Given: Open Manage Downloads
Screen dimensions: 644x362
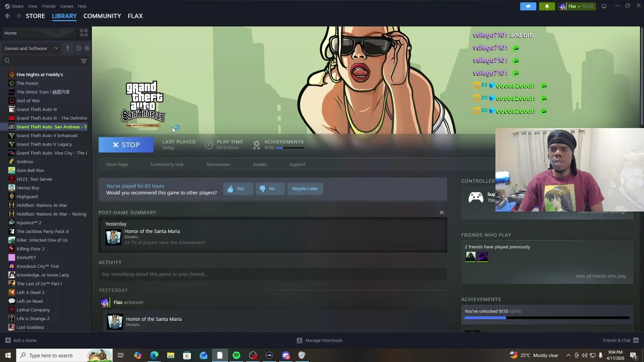Looking at the screenshot, I should coord(319,340).
